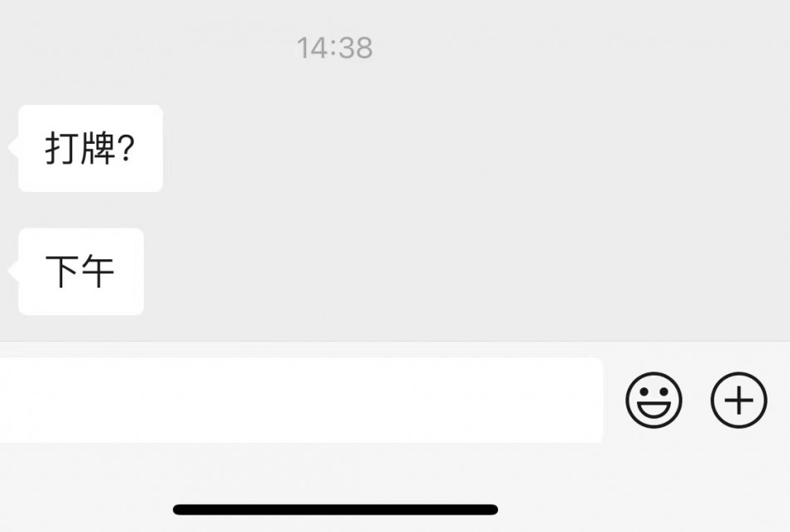The height and width of the screenshot is (532, 790).
Task: Open the emoji sticker panel
Action: (x=654, y=400)
